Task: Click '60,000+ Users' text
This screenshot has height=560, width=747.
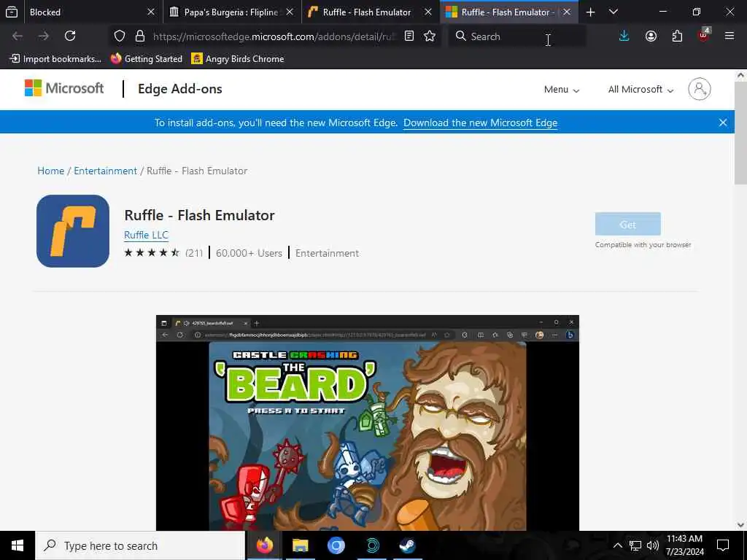Action: coord(249,253)
